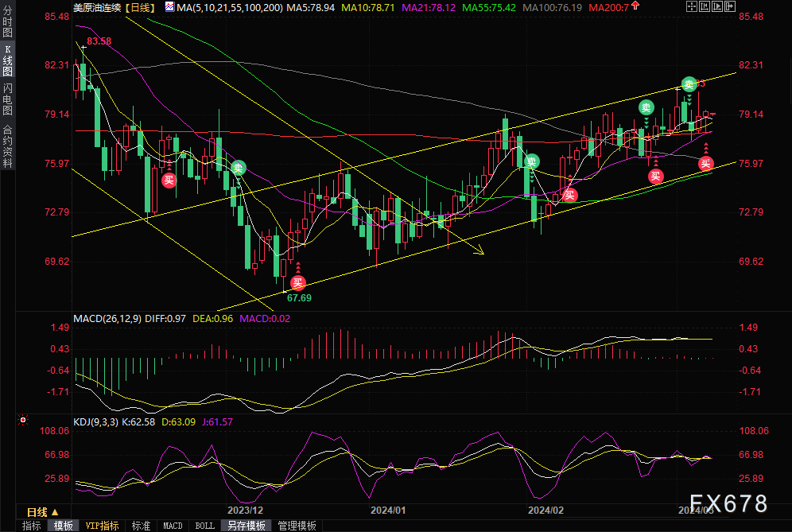The image size is (792, 532).
Task: Toggle the crosshair cursor icon at top right
Action: [x=692, y=6]
